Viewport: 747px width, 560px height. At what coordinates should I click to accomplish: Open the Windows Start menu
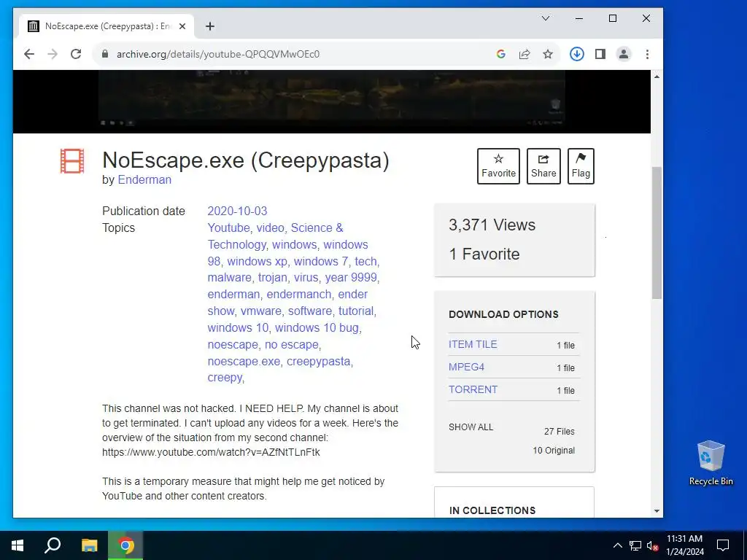click(18, 545)
